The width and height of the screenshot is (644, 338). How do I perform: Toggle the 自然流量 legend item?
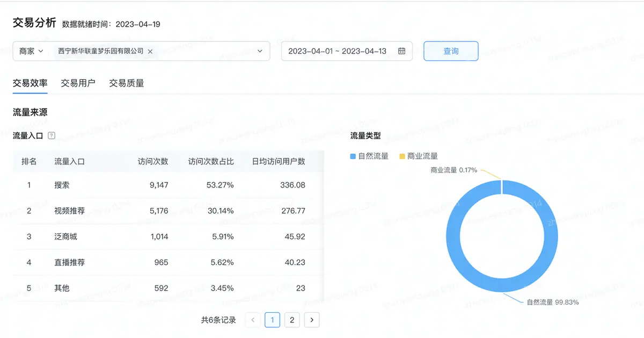click(x=369, y=156)
